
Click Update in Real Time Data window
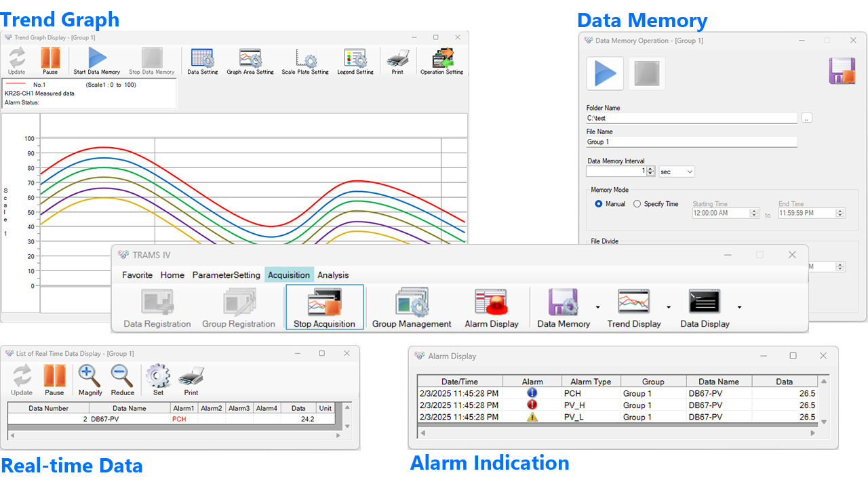tap(22, 380)
